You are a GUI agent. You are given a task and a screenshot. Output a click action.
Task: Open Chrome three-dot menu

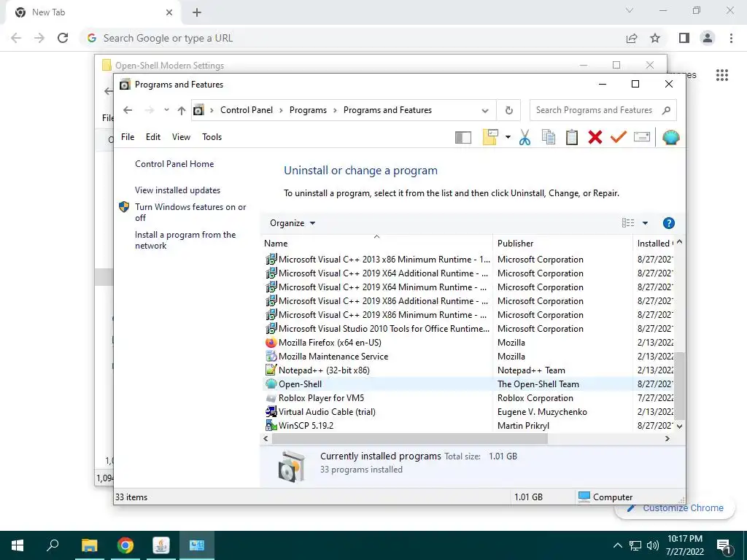tap(731, 38)
